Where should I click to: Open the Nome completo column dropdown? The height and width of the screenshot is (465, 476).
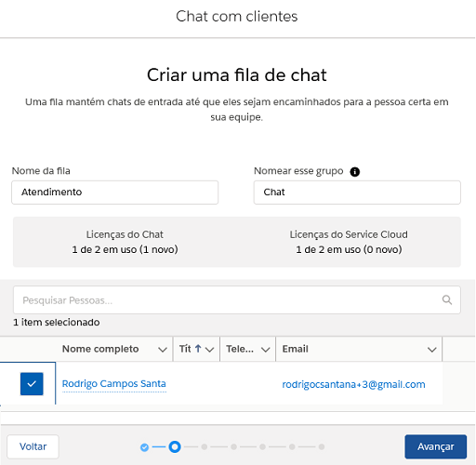coord(163,350)
